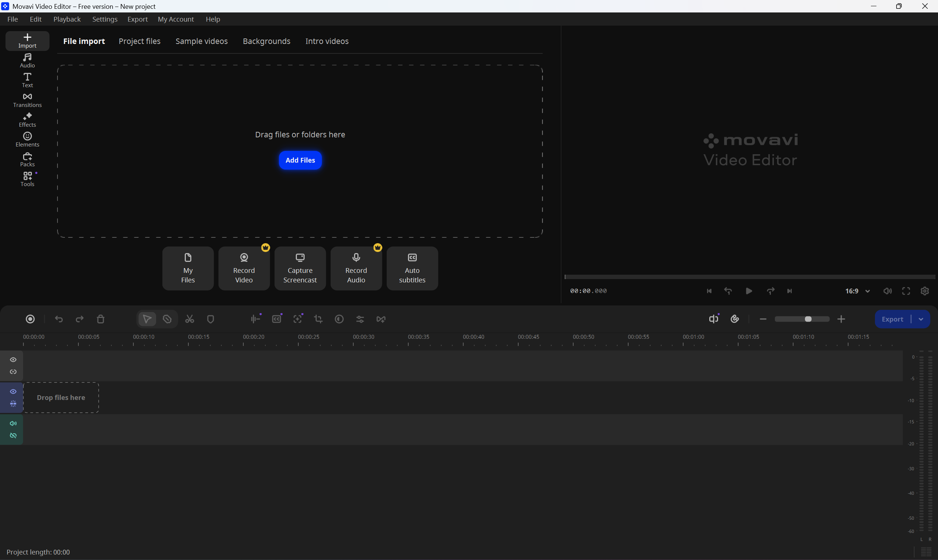938x560 pixels.
Task: Delete selected clip with trash icon
Action: click(x=100, y=319)
